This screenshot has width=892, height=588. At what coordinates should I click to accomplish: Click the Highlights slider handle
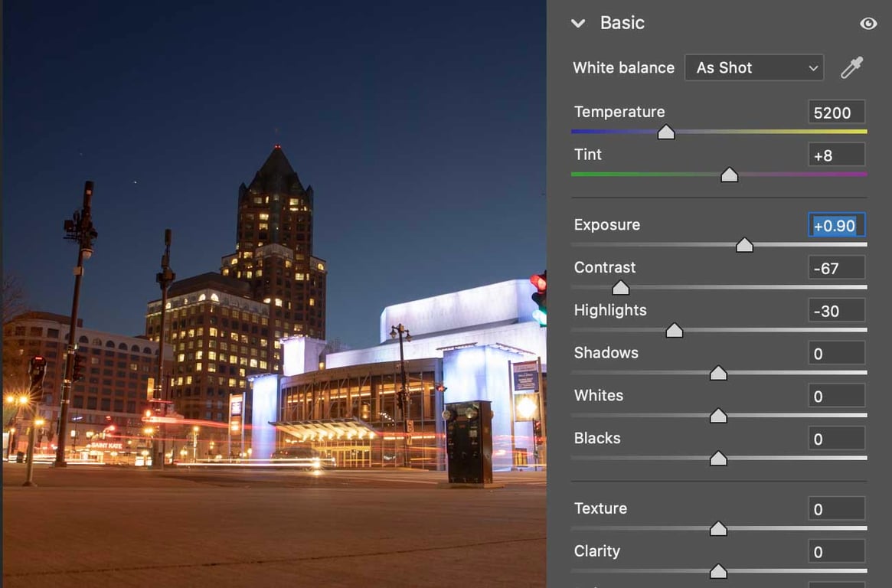click(x=675, y=330)
